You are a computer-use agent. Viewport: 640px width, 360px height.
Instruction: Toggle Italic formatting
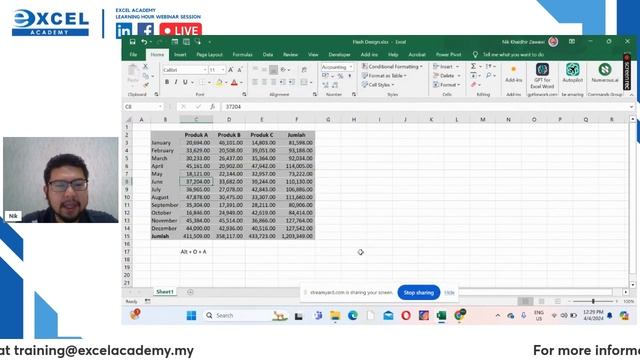click(x=176, y=82)
